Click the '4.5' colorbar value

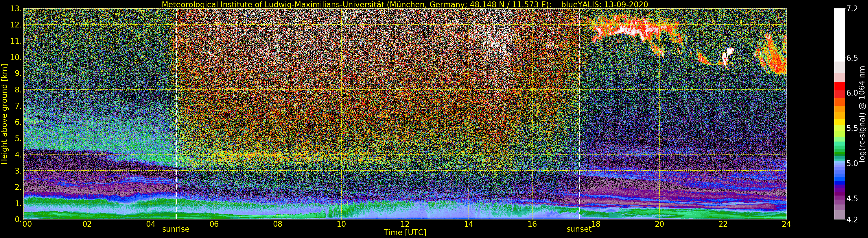852,199
